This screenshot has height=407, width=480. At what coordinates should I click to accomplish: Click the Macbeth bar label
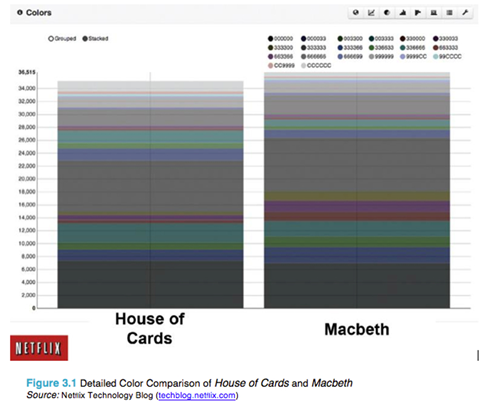357,329
